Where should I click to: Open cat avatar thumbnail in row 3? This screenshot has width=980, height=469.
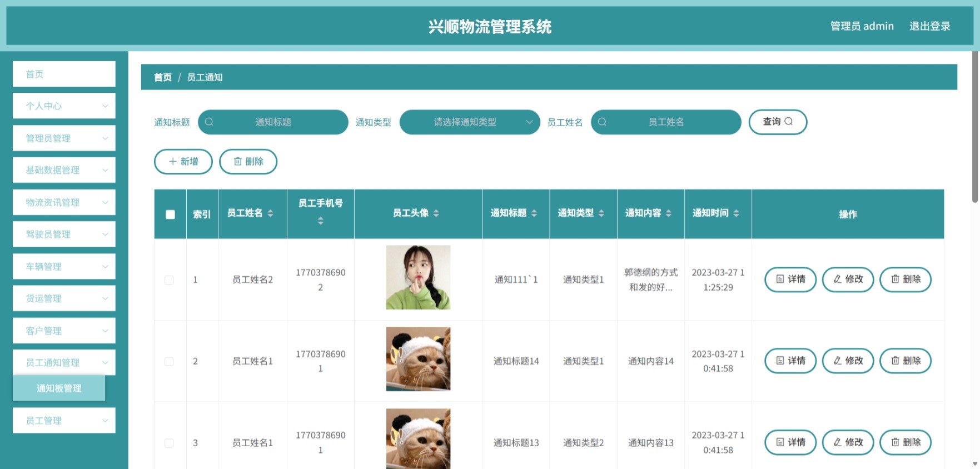(x=418, y=439)
